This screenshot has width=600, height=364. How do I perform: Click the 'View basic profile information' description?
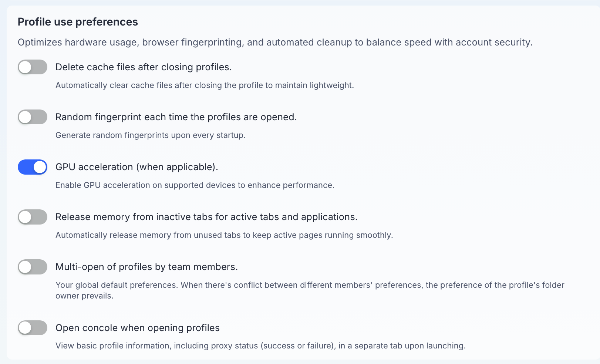(260, 346)
